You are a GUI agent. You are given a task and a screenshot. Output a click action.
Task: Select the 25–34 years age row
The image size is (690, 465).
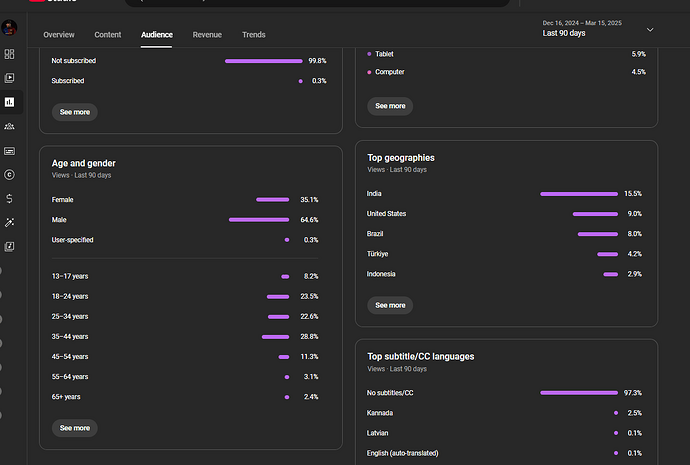tap(185, 317)
